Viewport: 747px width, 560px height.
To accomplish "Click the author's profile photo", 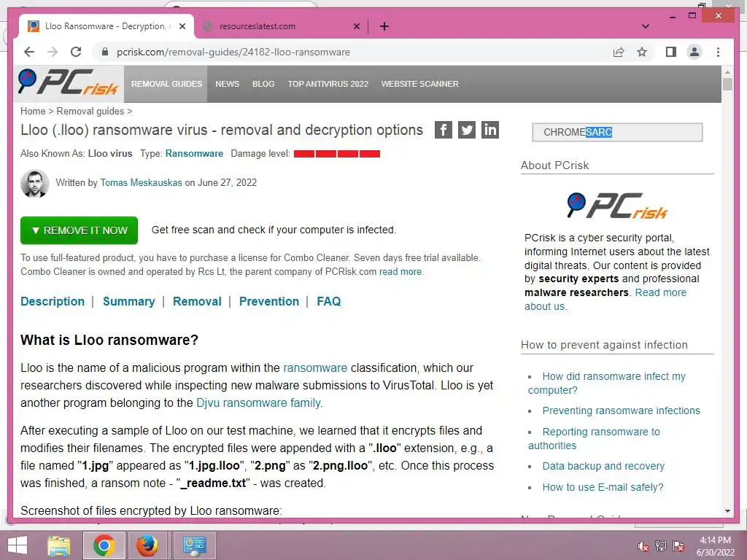I will (35, 183).
